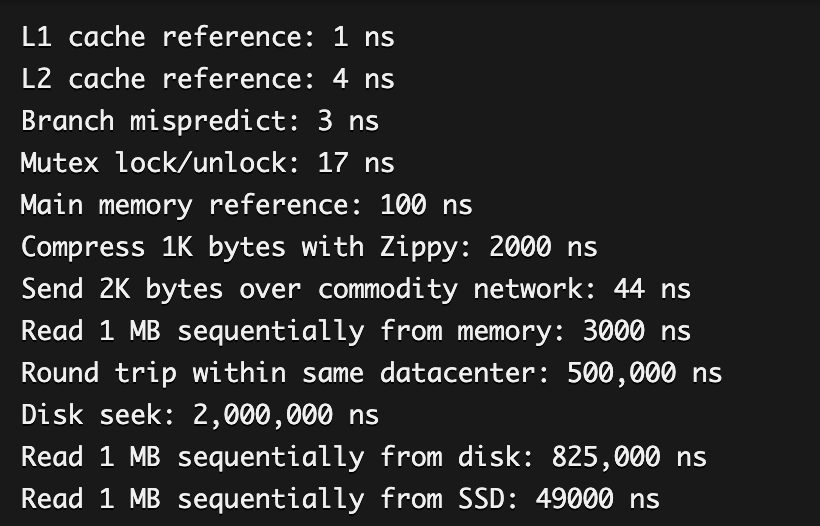Click '17 ns' in the Mutex line

click(356, 163)
